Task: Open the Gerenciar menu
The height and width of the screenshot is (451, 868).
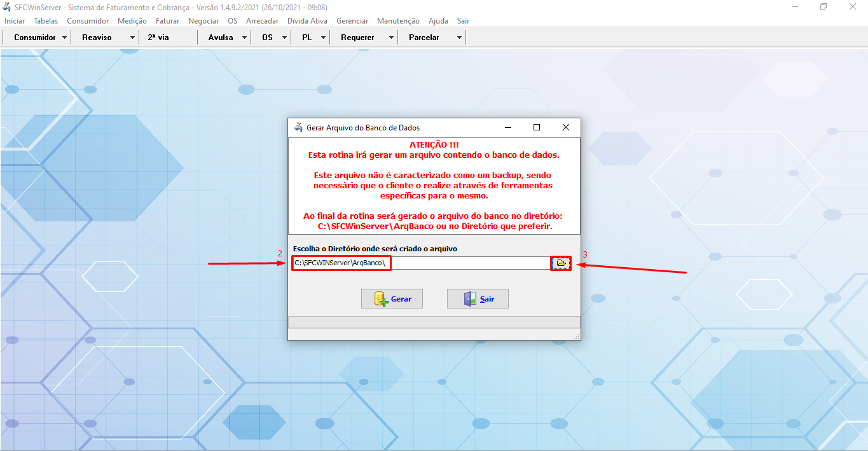Action: (x=352, y=21)
